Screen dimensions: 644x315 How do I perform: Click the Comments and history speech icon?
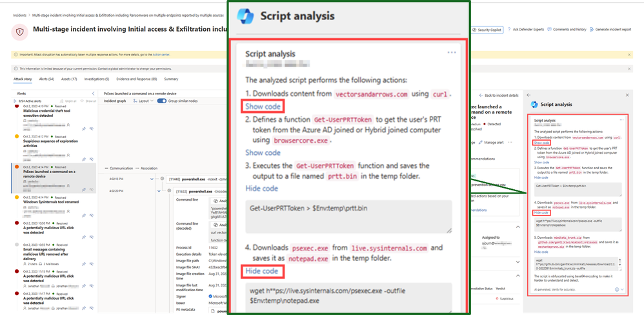click(550, 30)
